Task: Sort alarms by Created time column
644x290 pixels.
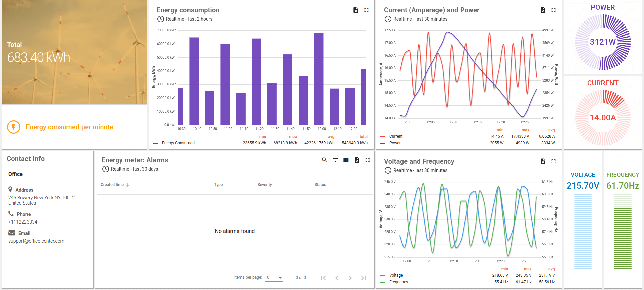Action: (112, 185)
